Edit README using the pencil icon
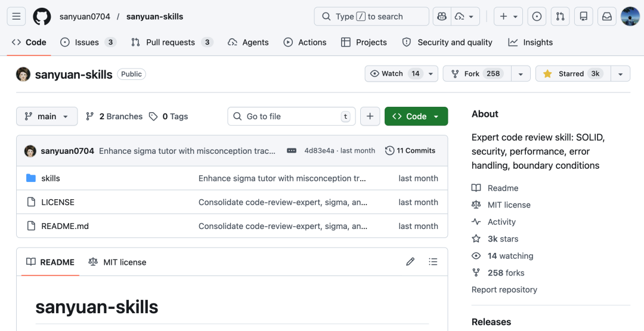 (x=410, y=262)
